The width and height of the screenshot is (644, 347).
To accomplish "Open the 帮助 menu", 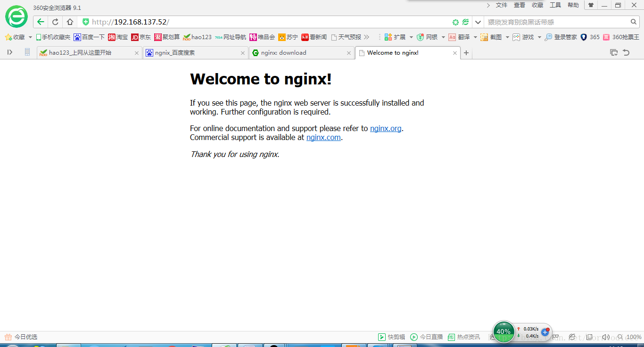I will 573,5.
